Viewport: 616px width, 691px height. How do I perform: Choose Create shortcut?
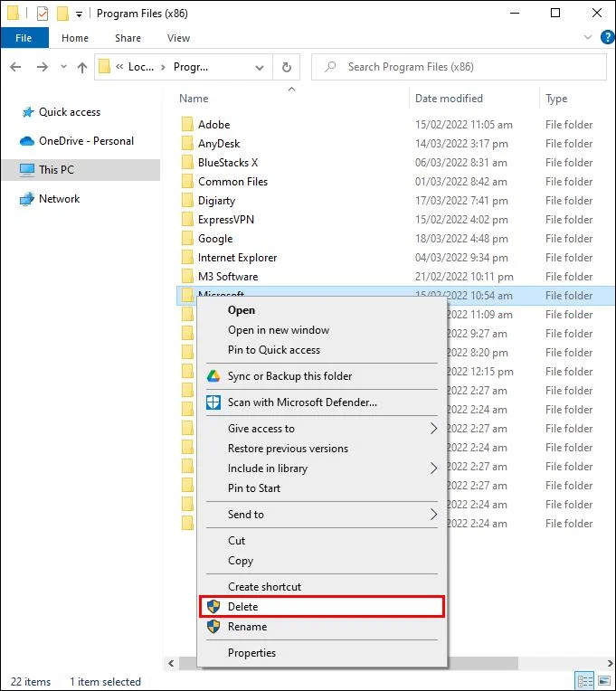coord(322,587)
